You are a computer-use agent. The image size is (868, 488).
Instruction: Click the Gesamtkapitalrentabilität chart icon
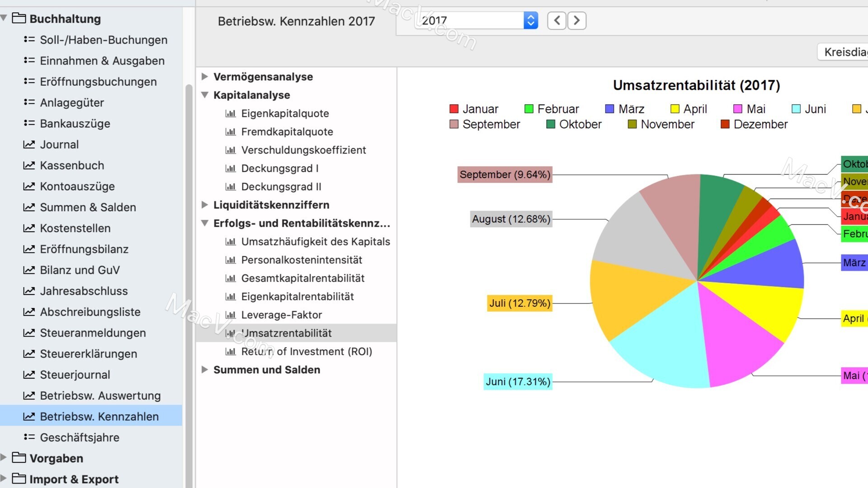pyautogui.click(x=231, y=278)
